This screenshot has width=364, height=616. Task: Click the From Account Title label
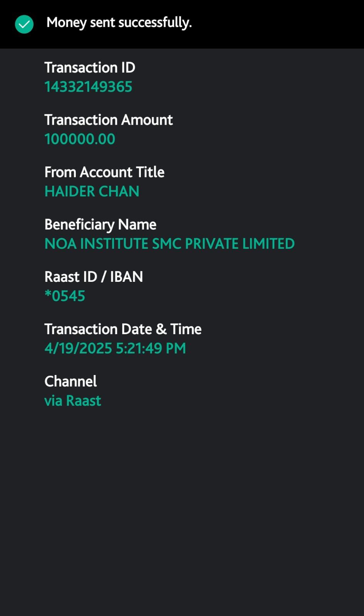(104, 172)
